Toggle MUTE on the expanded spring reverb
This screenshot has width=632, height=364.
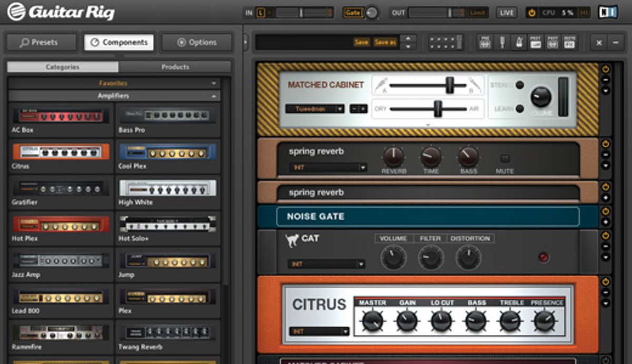point(505,158)
